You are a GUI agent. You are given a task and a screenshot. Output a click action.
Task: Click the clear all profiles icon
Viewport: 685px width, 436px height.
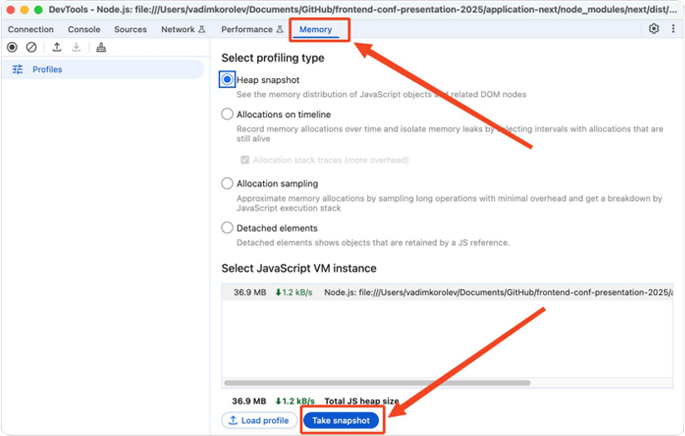(x=31, y=47)
